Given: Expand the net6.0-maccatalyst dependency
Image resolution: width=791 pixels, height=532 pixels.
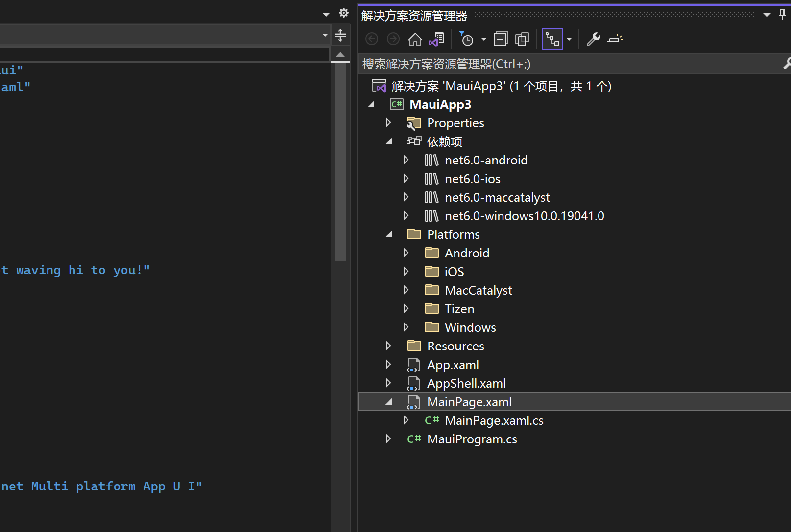Looking at the screenshot, I should pos(406,197).
